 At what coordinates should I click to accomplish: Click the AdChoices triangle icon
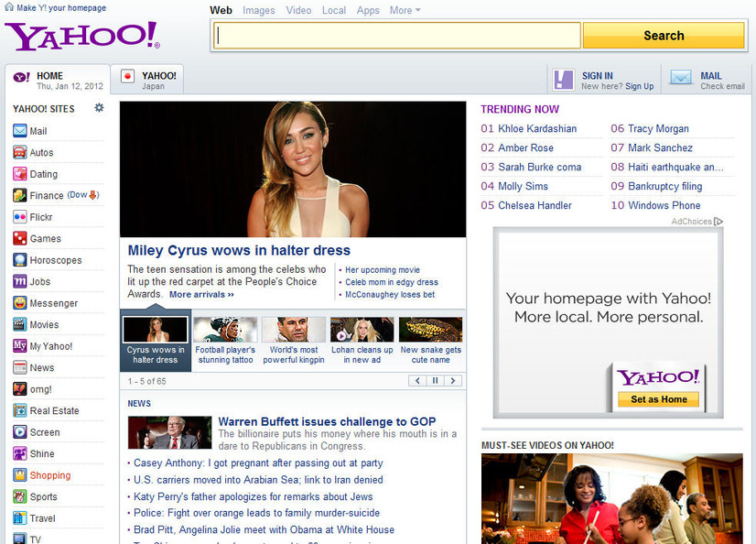718,222
